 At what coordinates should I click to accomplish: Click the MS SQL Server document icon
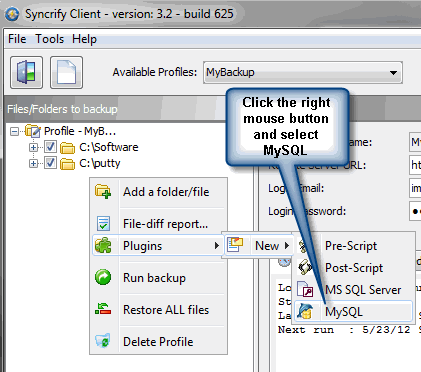[305, 289]
